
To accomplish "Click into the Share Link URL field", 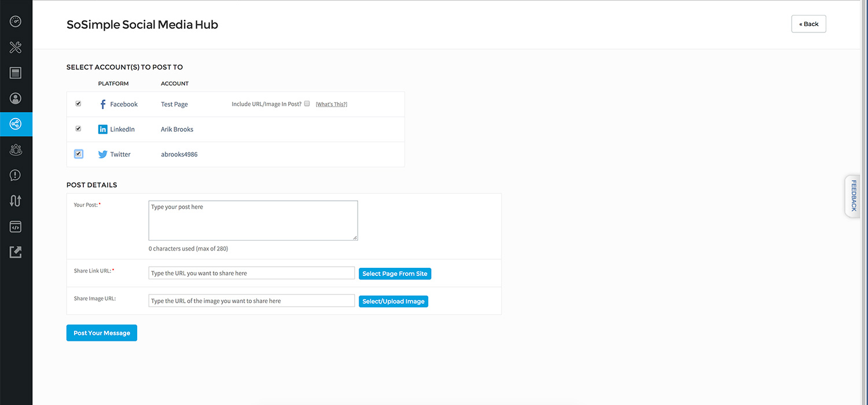I will (x=252, y=273).
